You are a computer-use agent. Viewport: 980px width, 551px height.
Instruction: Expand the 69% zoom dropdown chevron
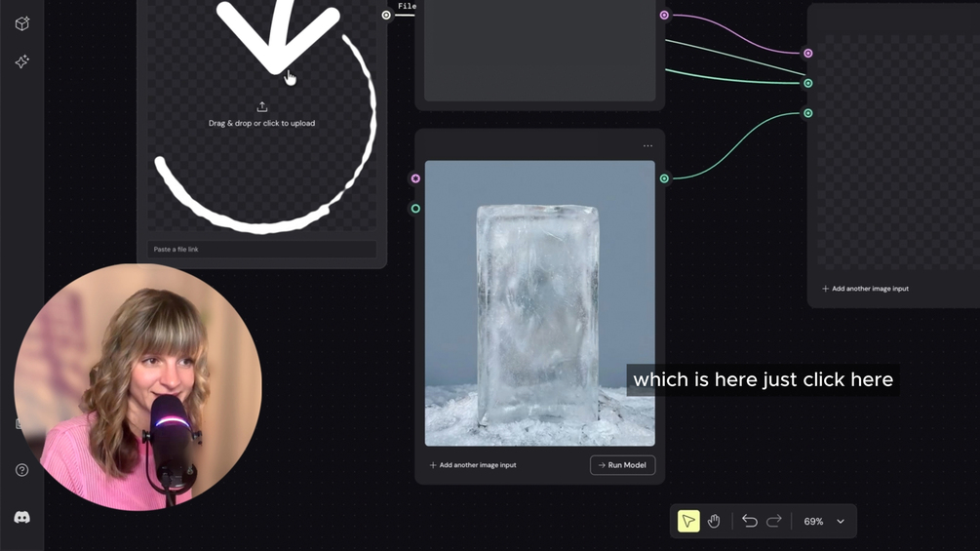pyautogui.click(x=841, y=522)
